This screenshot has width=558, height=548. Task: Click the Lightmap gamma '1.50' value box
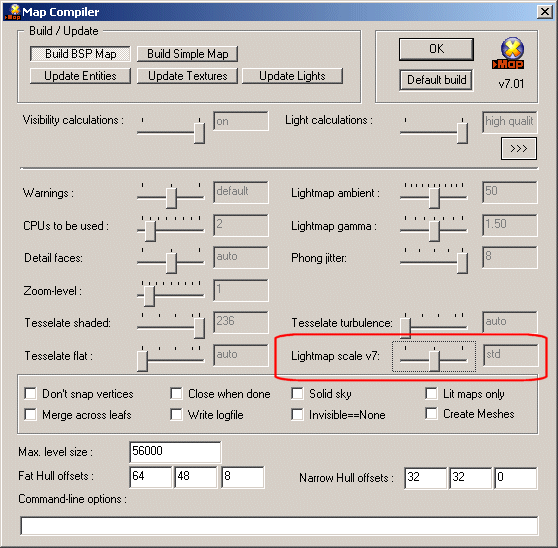coord(510,225)
